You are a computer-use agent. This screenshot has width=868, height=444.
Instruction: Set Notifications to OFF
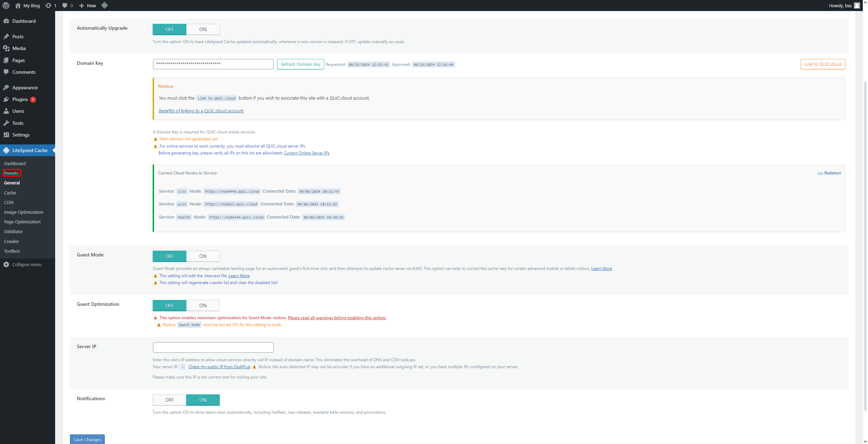tap(169, 400)
